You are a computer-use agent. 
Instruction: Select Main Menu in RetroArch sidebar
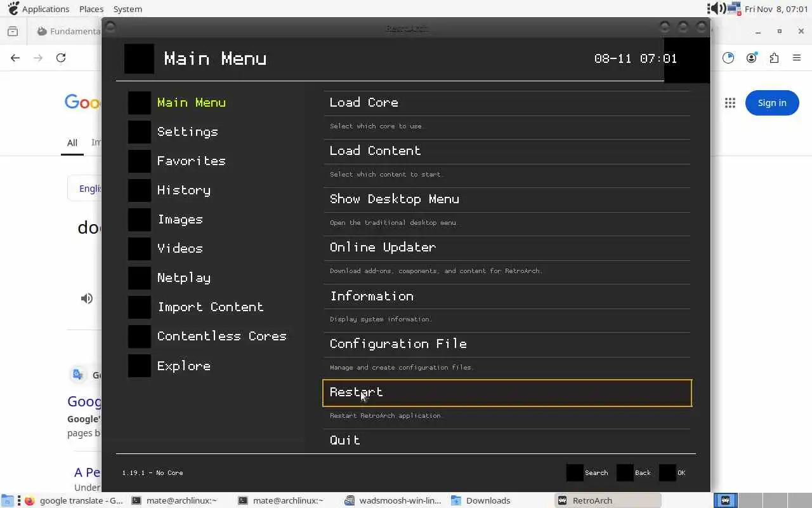pos(192,103)
